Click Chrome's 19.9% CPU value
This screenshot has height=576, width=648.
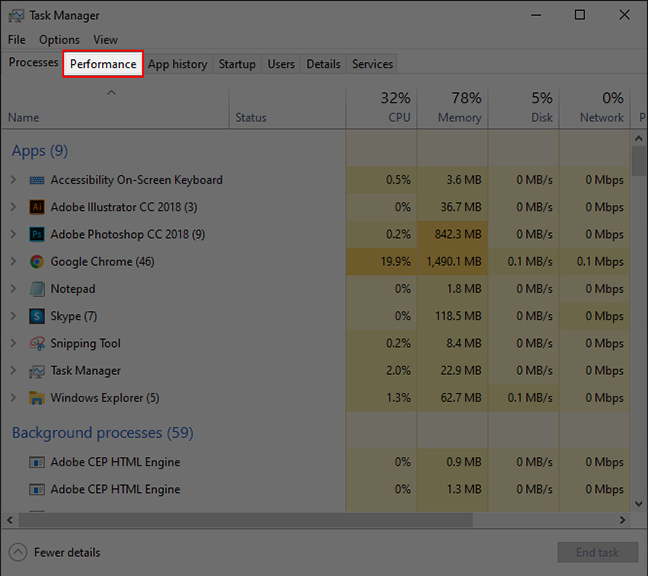tap(395, 262)
